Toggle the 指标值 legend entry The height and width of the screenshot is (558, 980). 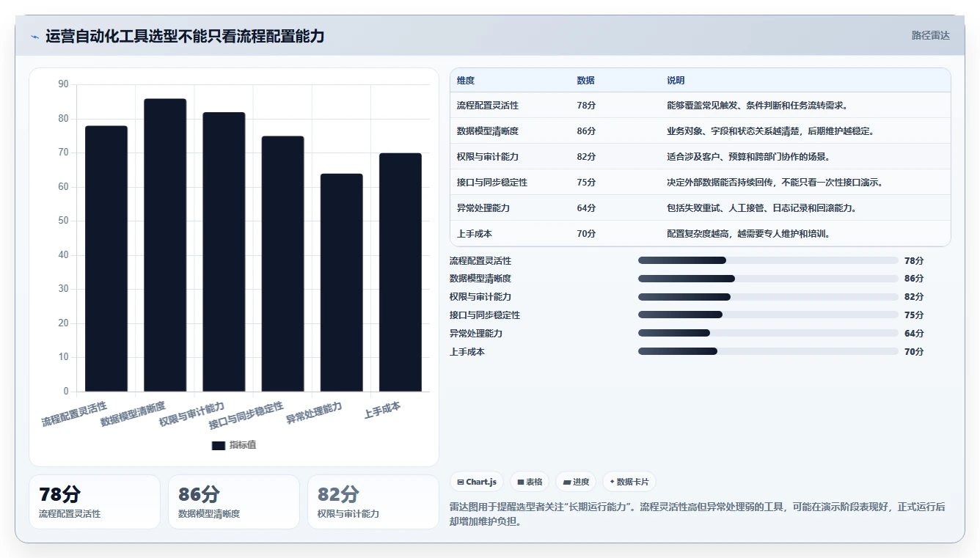[234, 445]
